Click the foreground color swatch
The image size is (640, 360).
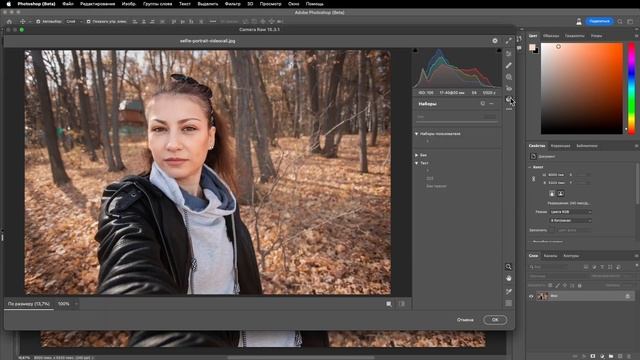point(532,47)
